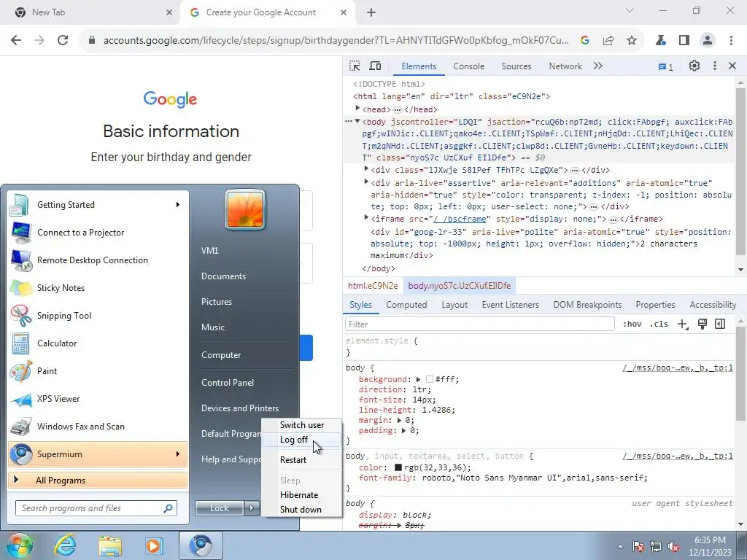Select the html.eC9N2e breadcrumb

pos(373,286)
